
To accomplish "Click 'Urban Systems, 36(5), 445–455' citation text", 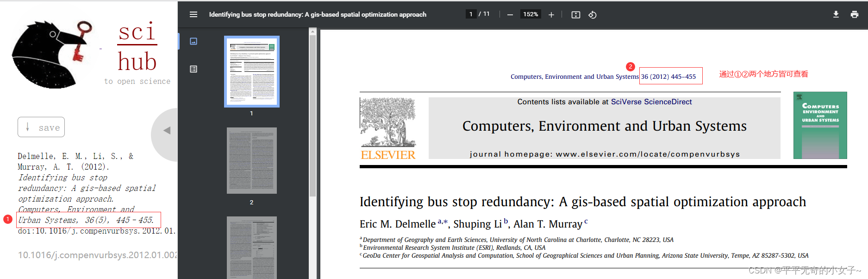I will 86,220.
